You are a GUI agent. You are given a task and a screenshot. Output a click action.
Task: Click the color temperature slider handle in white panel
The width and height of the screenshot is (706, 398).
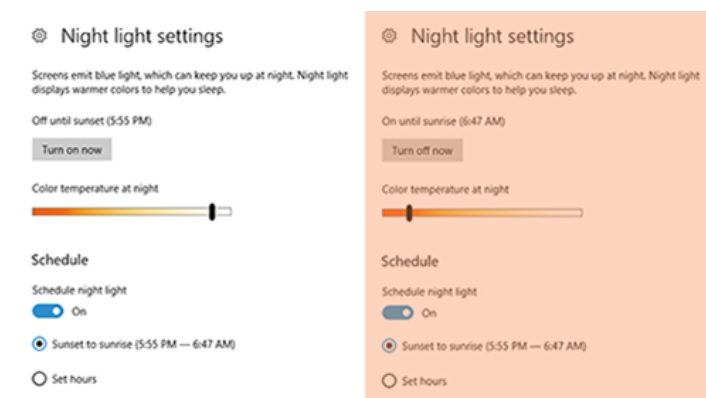(212, 212)
